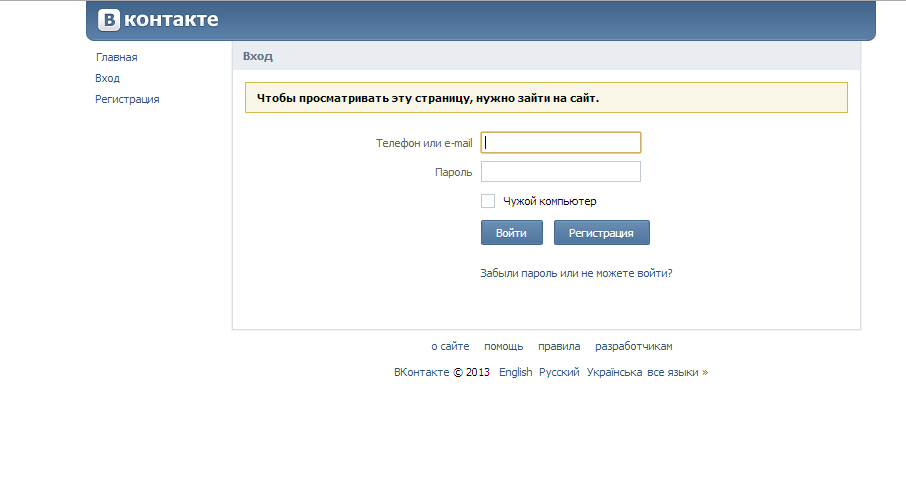Click the ВКонтакте © 2013 footer text

point(441,372)
